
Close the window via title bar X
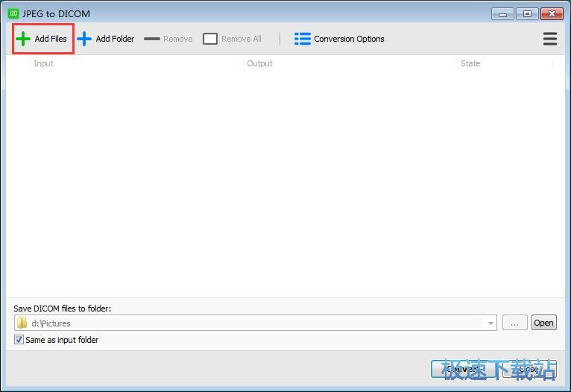click(552, 14)
